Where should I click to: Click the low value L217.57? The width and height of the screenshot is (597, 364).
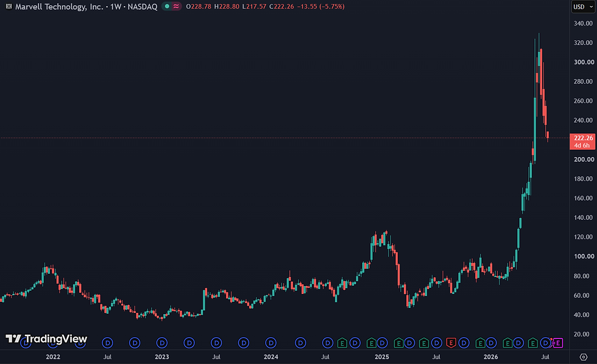point(254,7)
